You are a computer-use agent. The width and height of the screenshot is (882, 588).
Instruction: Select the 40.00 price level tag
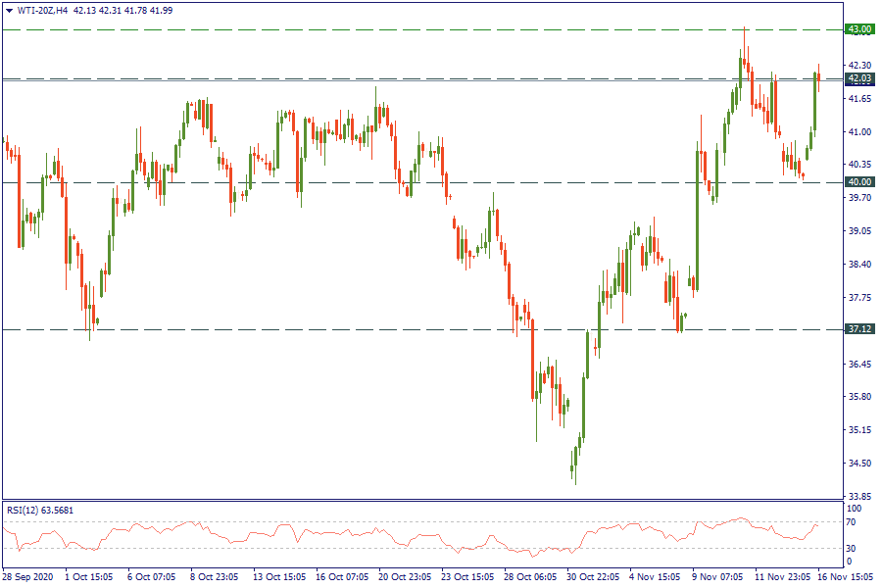click(859, 182)
